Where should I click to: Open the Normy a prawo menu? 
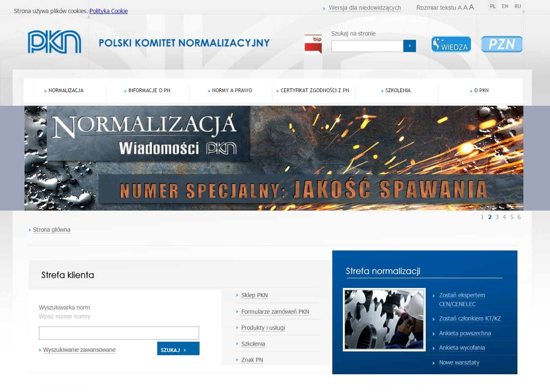pyautogui.click(x=232, y=90)
